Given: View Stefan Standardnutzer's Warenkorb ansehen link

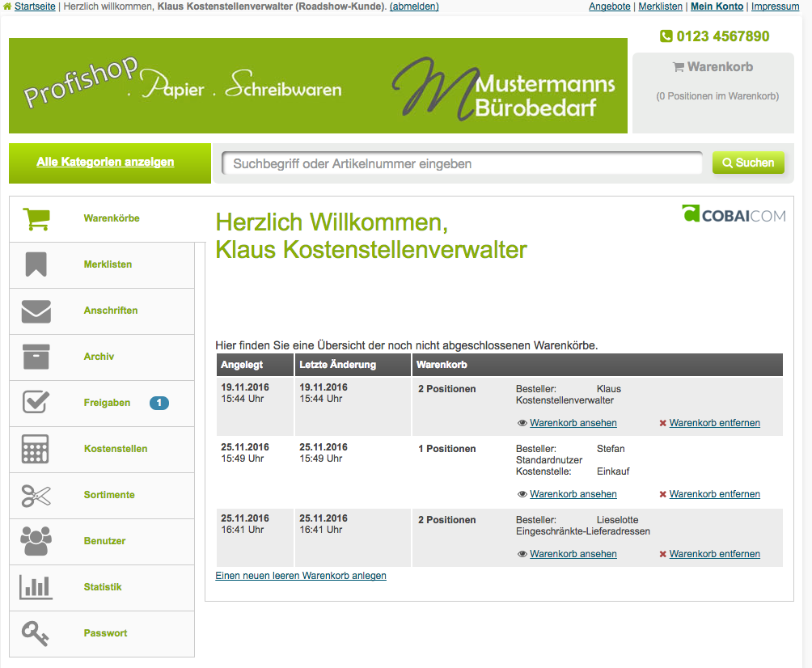Looking at the screenshot, I should coord(573,493).
